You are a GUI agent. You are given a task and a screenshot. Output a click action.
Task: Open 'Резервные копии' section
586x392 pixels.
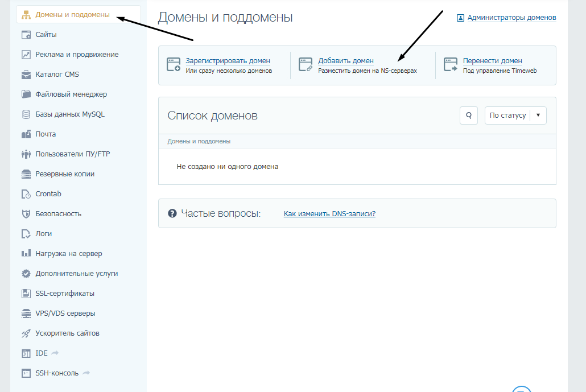pyautogui.click(x=65, y=174)
